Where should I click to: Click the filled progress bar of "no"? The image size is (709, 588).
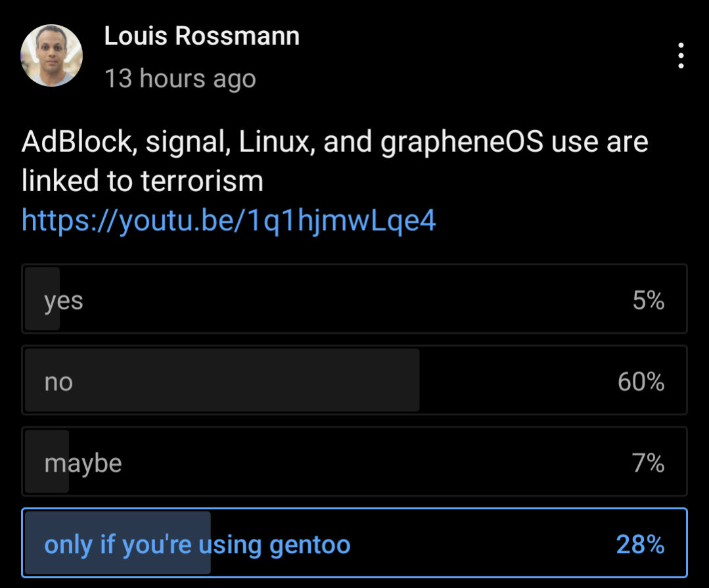pos(222,380)
